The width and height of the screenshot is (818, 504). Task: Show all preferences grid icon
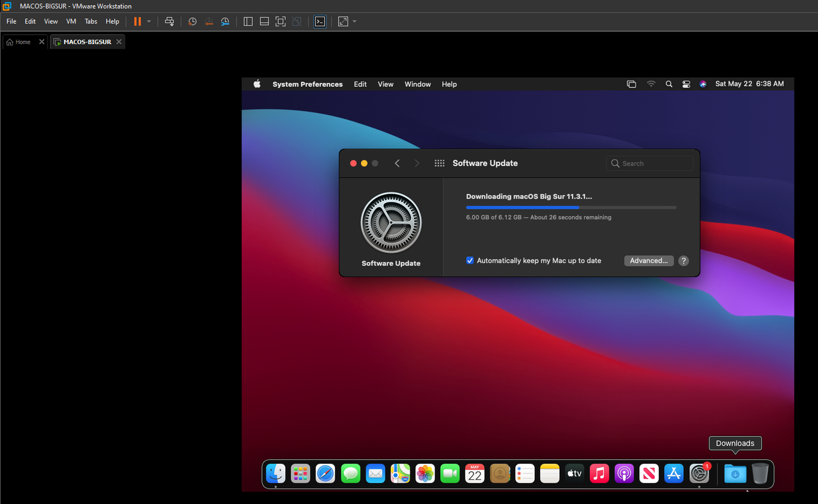tap(439, 164)
